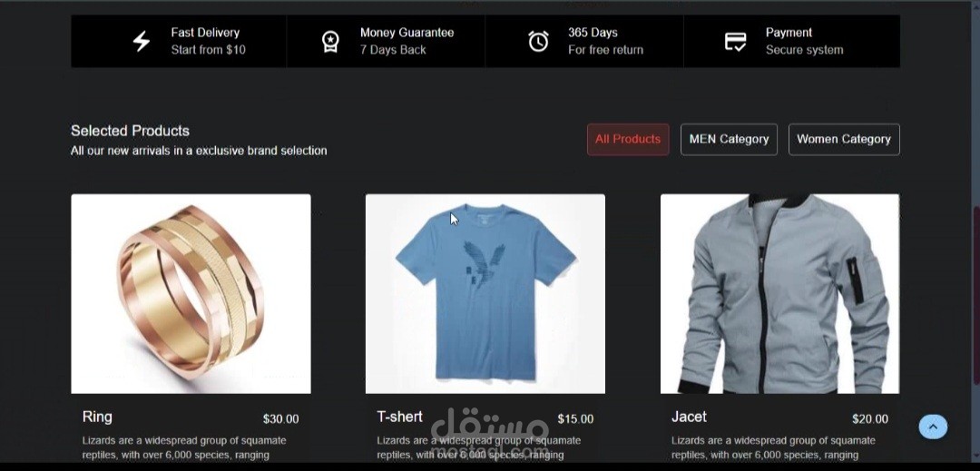The height and width of the screenshot is (471, 980).
Task: Open the blue T-shert product image
Action: point(485,294)
